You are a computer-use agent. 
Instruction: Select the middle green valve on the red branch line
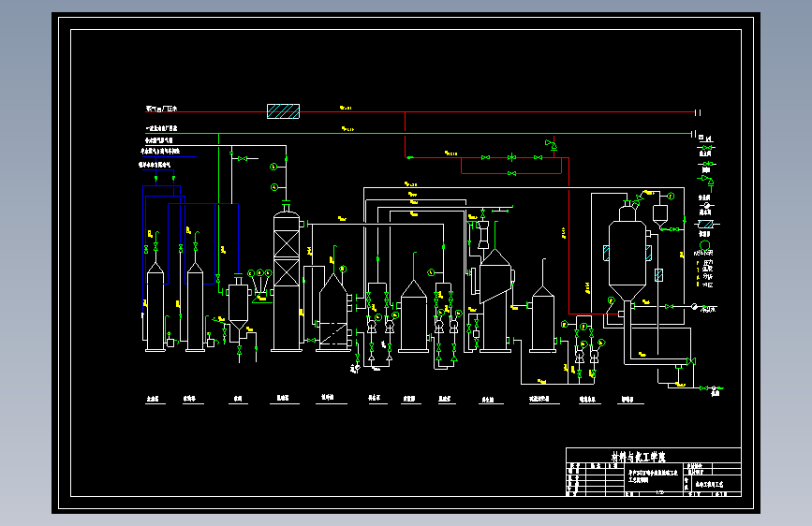(511, 157)
